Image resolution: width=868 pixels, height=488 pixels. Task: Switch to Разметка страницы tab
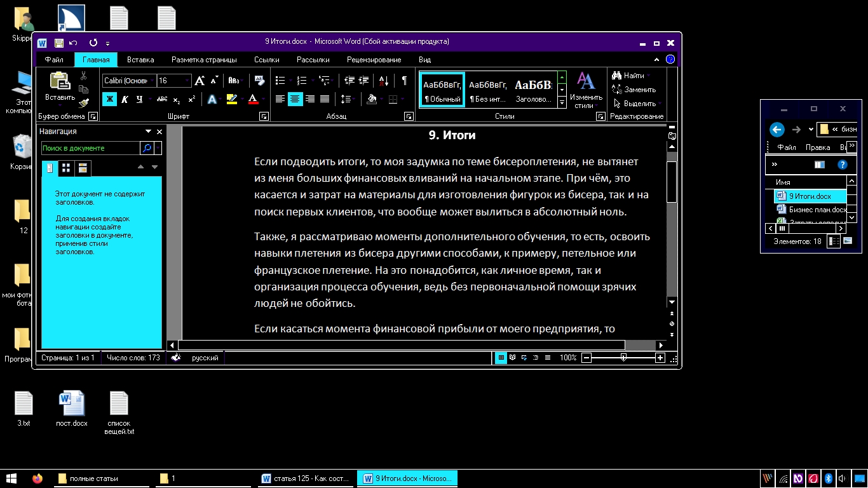coord(204,60)
